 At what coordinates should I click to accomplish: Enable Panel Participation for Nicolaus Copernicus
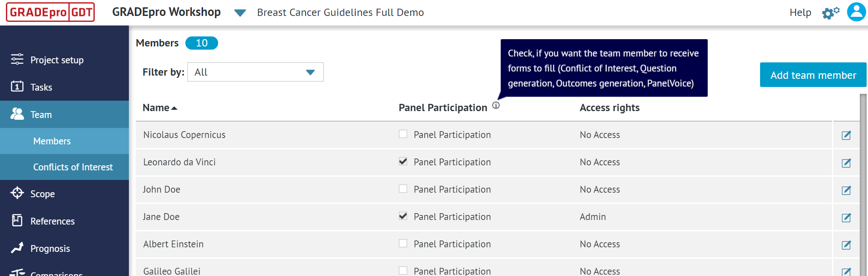tap(403, 134)
